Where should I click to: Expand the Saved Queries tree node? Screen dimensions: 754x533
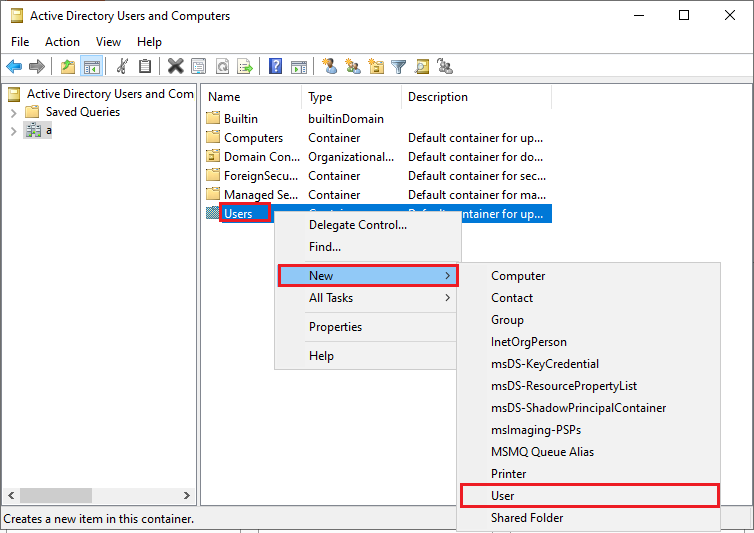coord(13,113)
